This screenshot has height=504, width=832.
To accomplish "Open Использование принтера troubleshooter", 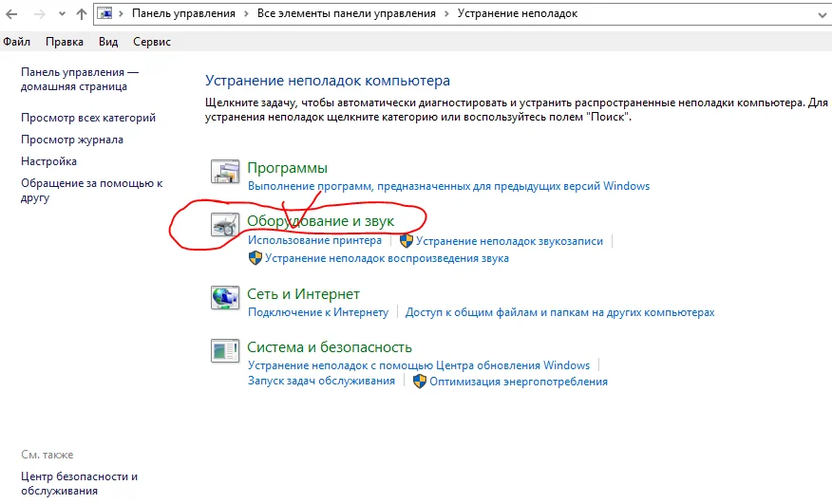I will [x=314, y=240].
